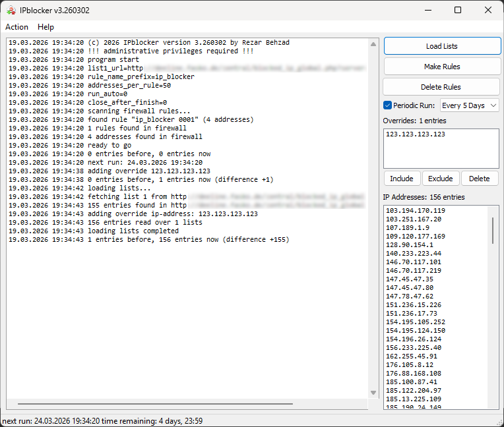Select IP address 146.70.117.219 in list
This screenshot has height=427, width=504.
pyautogui.click(x=414, y=271)
